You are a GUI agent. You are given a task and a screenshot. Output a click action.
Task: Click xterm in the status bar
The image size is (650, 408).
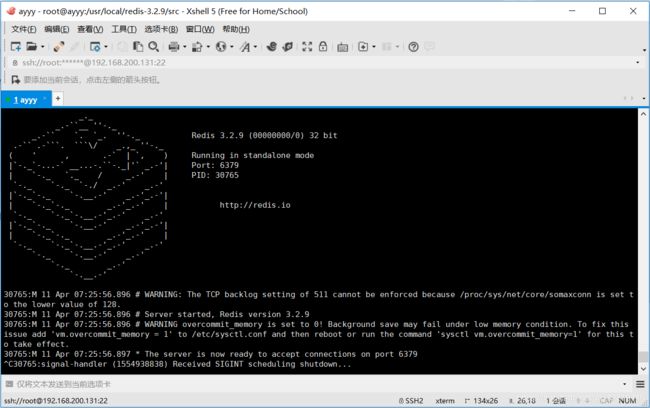[445, 401]
